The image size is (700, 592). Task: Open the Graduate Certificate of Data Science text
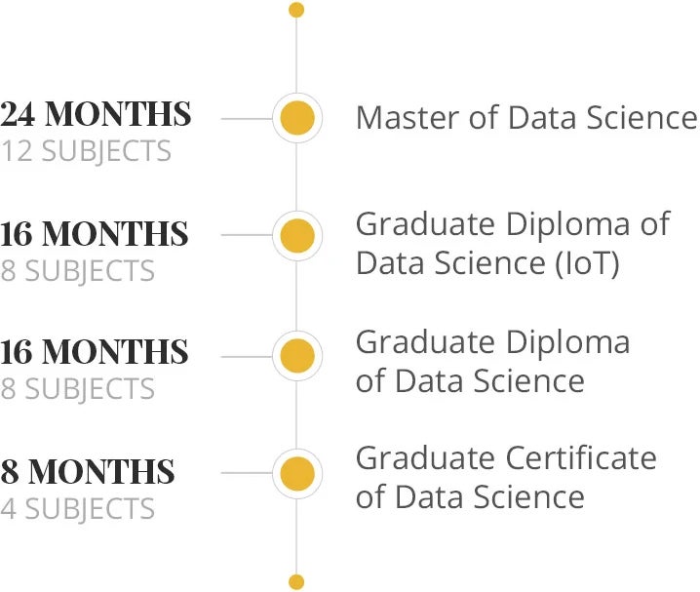[506, 477]
